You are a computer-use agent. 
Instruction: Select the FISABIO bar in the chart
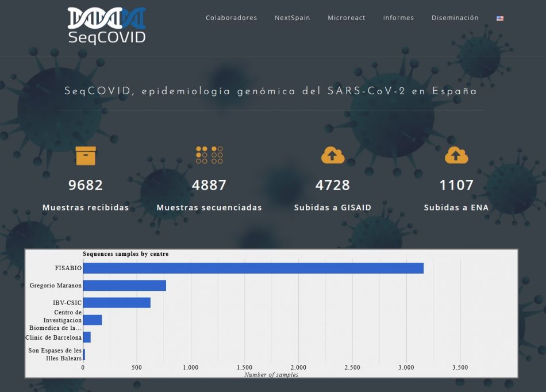(253, 268)
